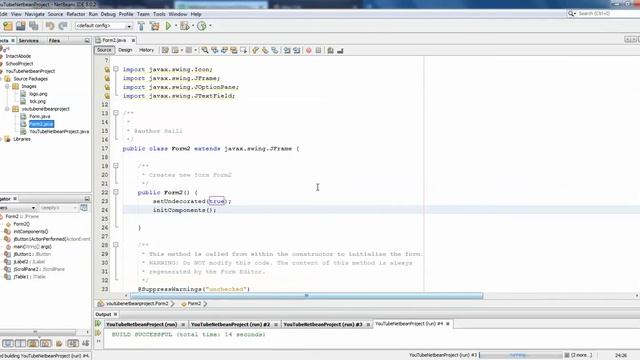Click editor red Start Macro Recording icon
Image resolution: width=640 pixels, height=360 pixels.
coord(309,50)
